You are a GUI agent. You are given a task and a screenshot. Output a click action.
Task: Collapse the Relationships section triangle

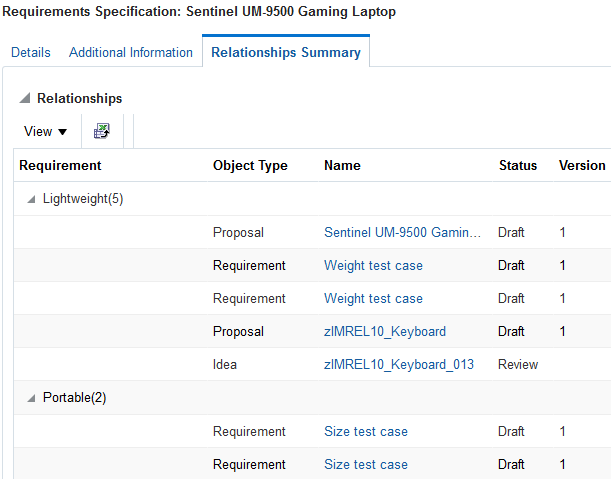(x=25, y=99)
